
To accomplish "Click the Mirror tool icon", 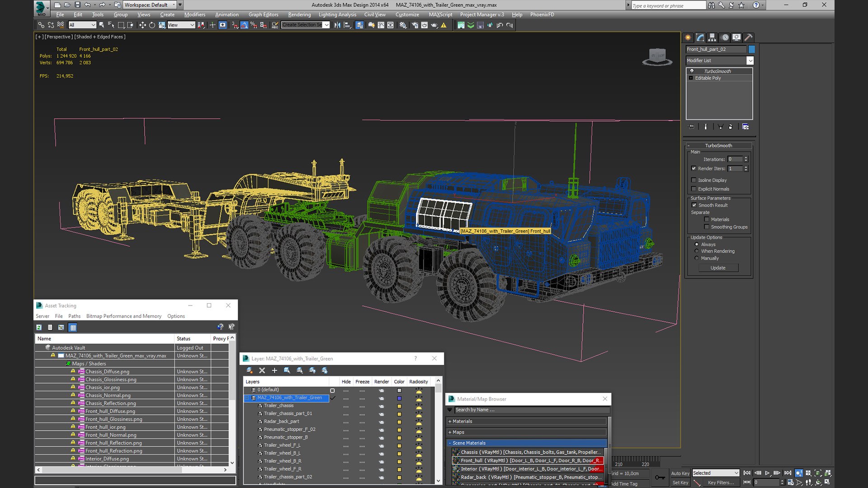I will (337, 25).
